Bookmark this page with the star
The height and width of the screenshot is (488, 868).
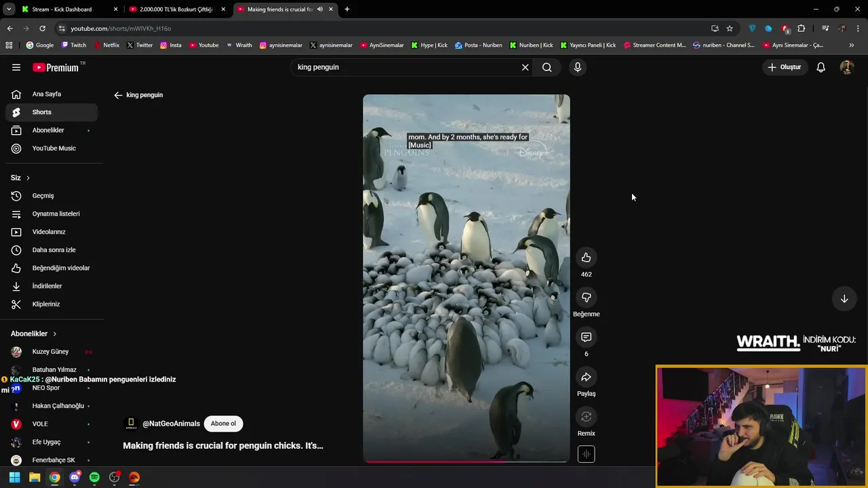(x=730, y=28)
